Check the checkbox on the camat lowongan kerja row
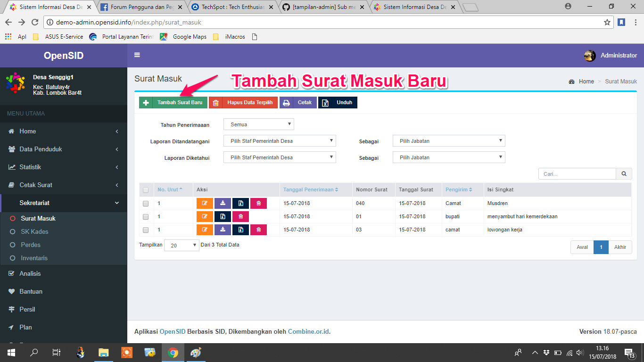The width and height of the screenshot is (644, 362). click(146, 230)
